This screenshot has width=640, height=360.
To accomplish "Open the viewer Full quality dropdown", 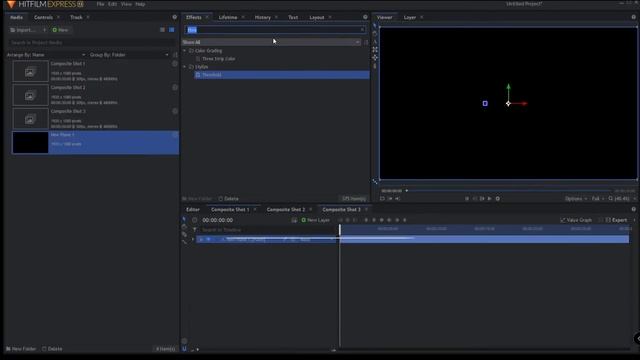I will pos(598,199).
